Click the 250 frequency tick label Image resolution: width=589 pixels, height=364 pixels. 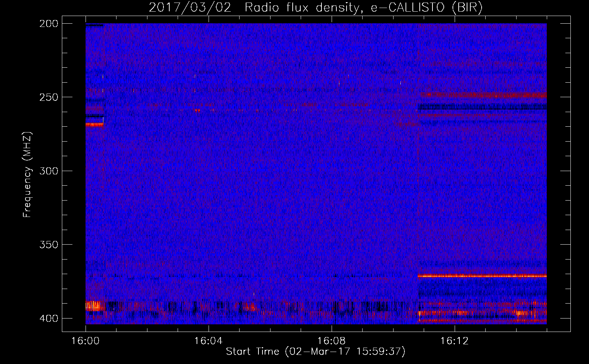click(48, 97)
